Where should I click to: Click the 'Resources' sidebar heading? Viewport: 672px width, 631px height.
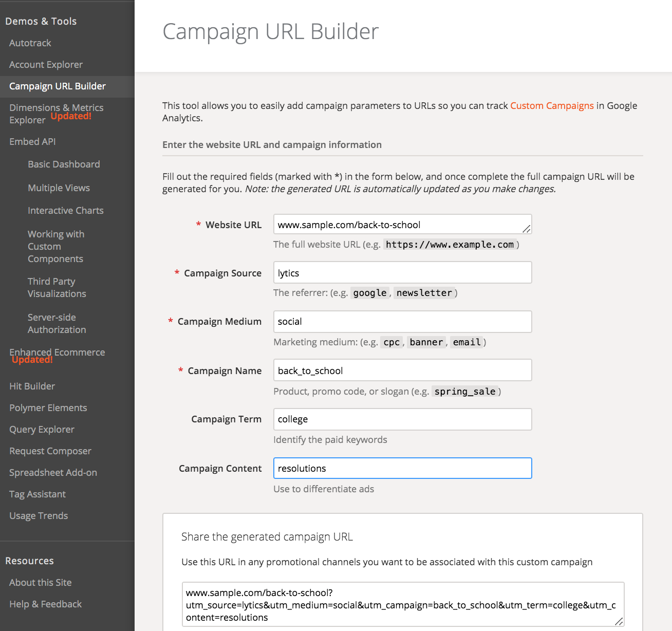[x=29, y=561]
